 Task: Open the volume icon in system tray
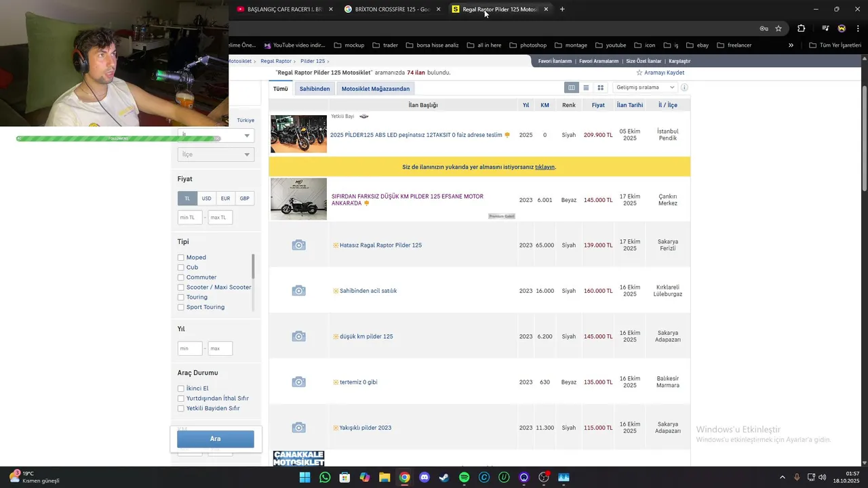[x=822, y=477]
